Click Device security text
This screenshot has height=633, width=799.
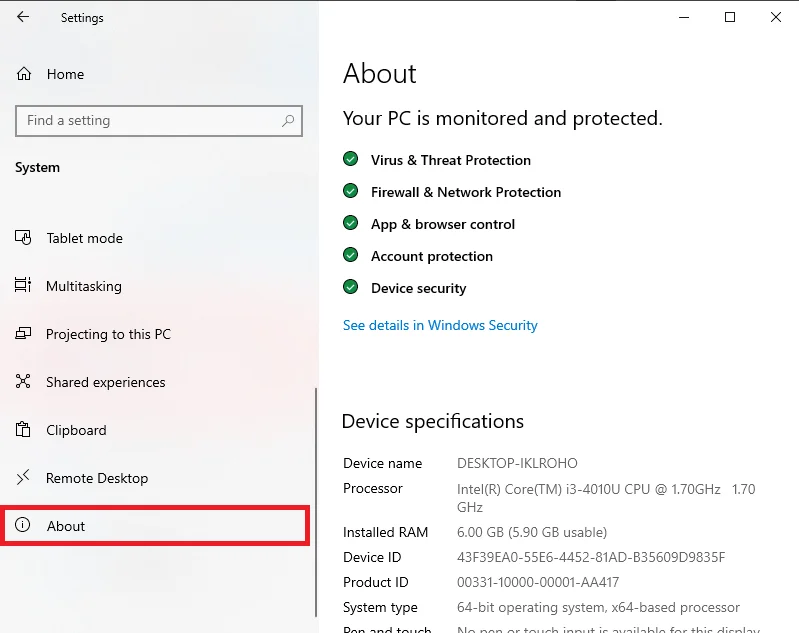click(x=419, y=288)
